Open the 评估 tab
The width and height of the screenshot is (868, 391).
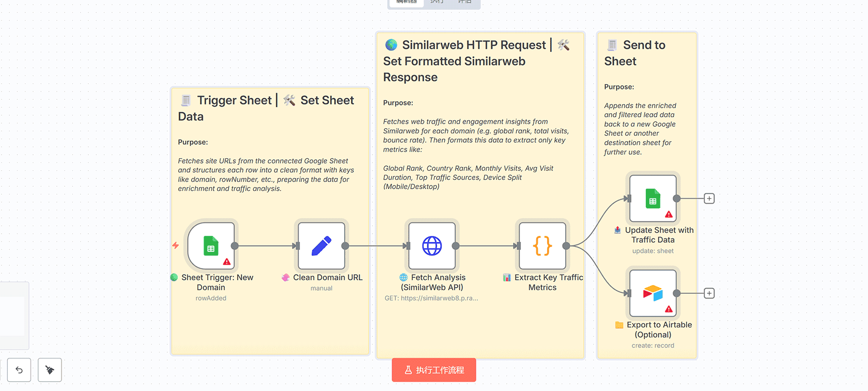point(463,2)
